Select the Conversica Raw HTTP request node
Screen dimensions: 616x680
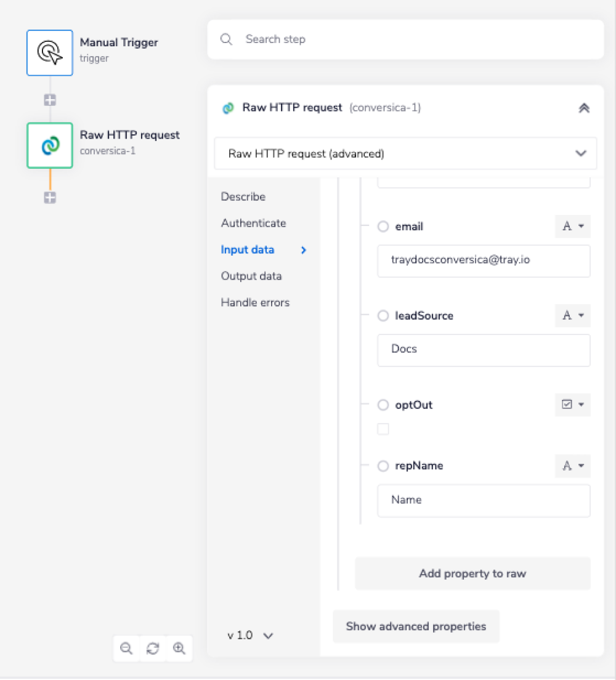click(x=50, y=145)
